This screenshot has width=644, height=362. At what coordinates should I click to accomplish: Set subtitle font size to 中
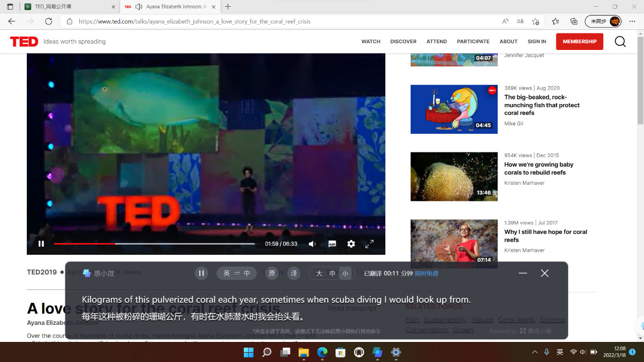(x=332, y=273)
